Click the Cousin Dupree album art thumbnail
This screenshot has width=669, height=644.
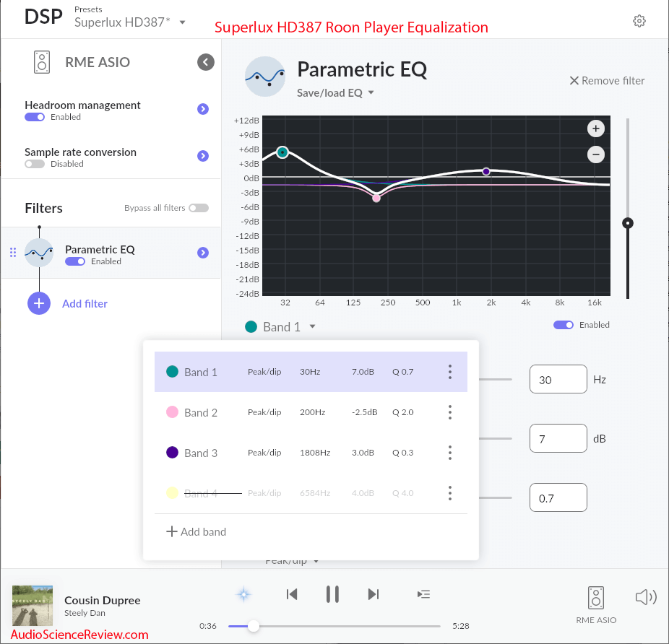33,606
